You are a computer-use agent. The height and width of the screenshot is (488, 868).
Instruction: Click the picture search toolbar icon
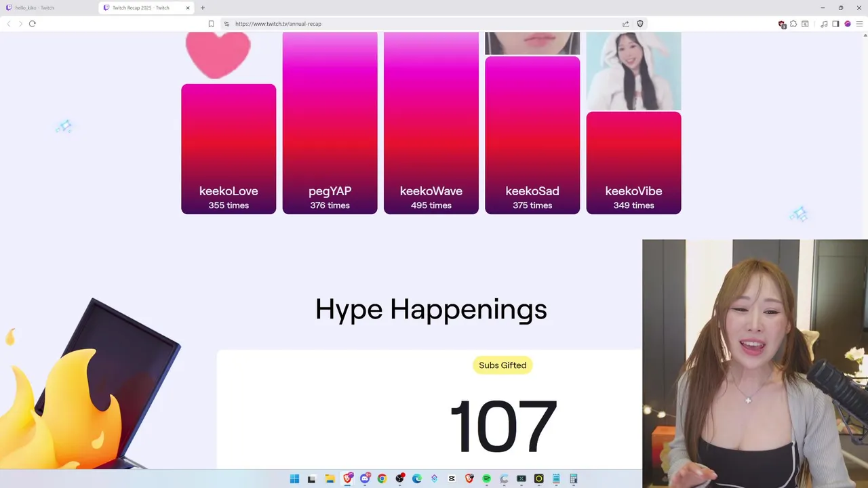(x=805, y=24)
